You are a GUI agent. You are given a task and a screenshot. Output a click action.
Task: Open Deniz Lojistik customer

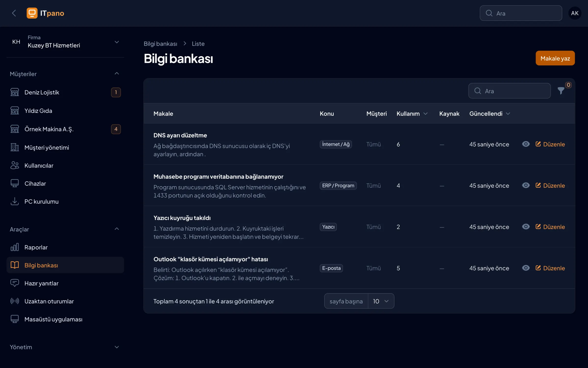[x=65, y=92]
